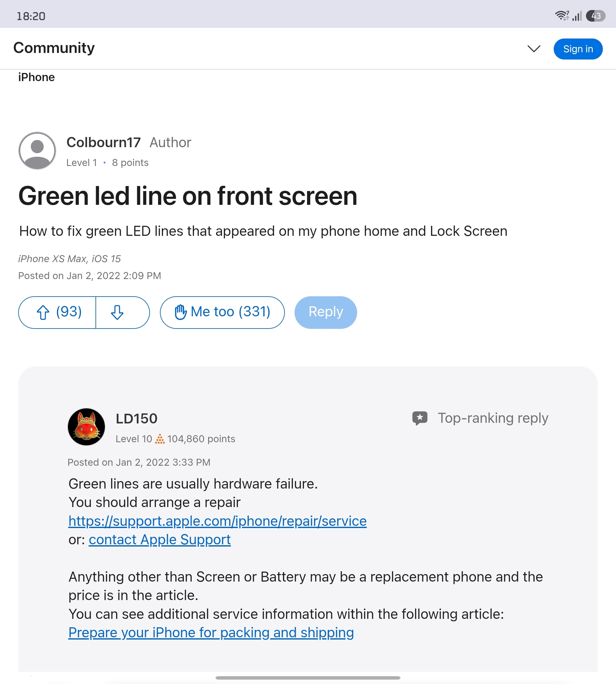
Task: Tap the battery indicator showing 43
Action: click(596, 16)
